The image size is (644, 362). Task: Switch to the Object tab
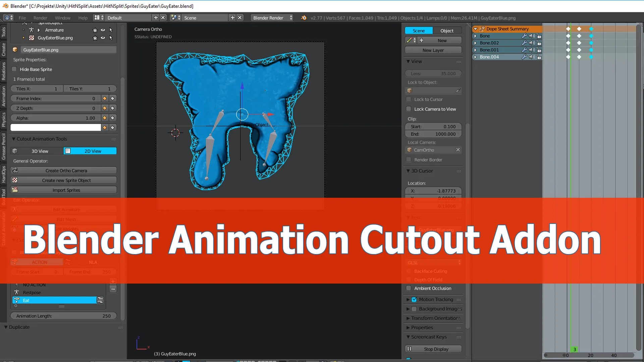point(447,31)
